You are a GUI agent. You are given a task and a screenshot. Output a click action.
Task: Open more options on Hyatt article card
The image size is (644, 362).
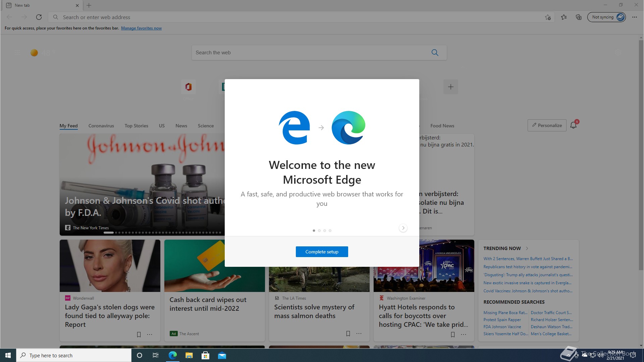click(x=464, y=334)
